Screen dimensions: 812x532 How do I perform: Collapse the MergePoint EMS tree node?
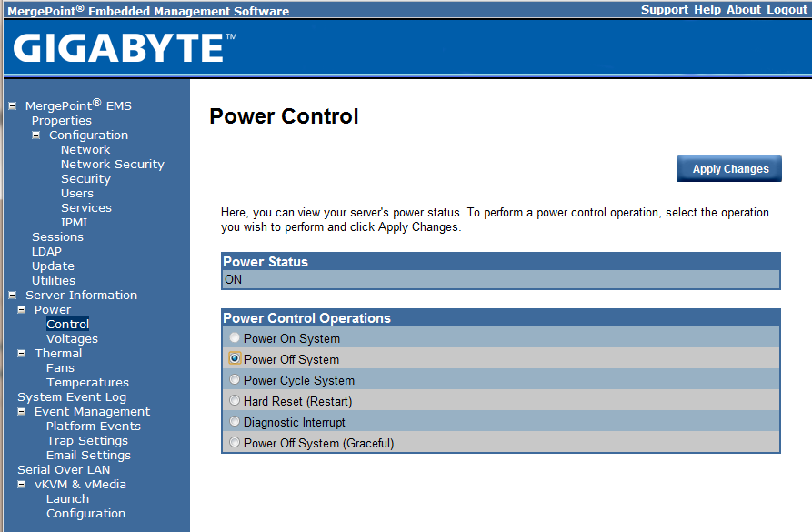click(x=13, y=106)
